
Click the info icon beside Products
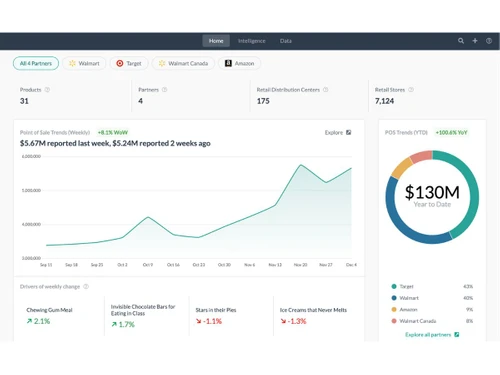(47, 90)
